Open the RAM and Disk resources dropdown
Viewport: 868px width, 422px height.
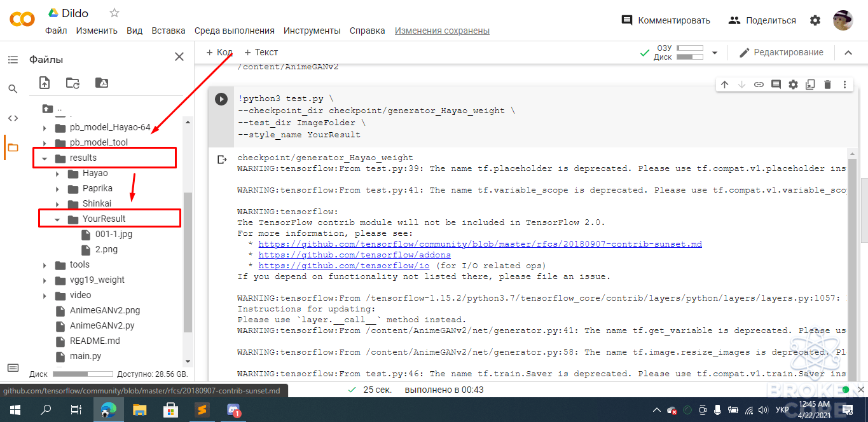pos(714,53)
